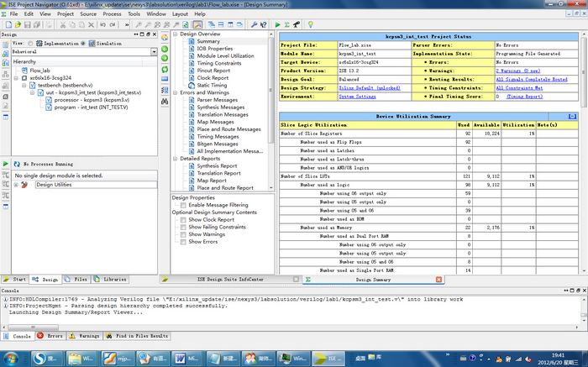
Task: Click the green Run process arrow in the Processes pane
Action: 5,164
